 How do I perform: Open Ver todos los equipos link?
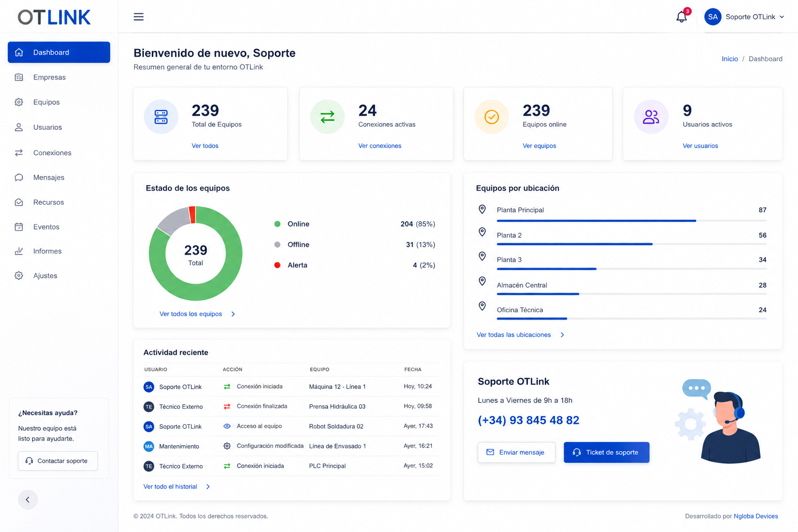click(191, 314)
